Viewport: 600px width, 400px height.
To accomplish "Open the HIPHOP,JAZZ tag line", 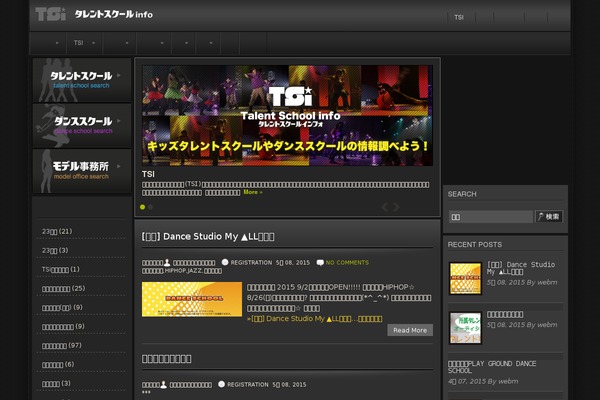I will pyautogui.click(x=182, y=271).
